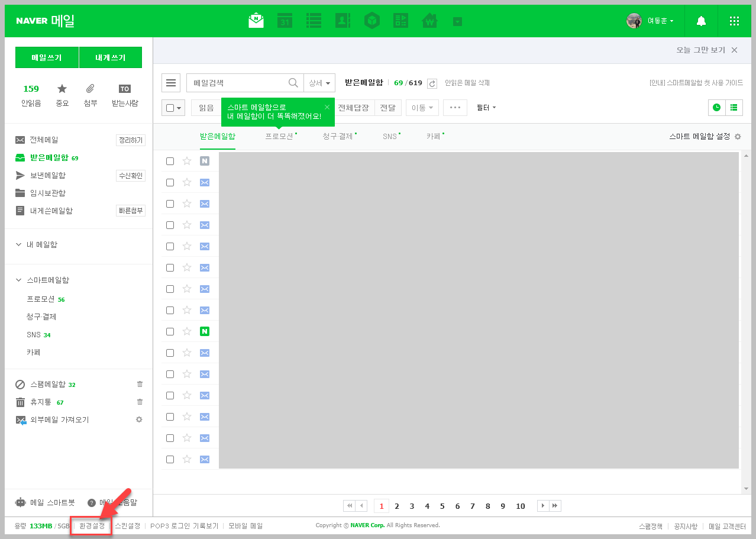Screen dimensions: 756x539
Task: Empty spam with 스팸메일함 trash icon
Action: tap(140, 384)
